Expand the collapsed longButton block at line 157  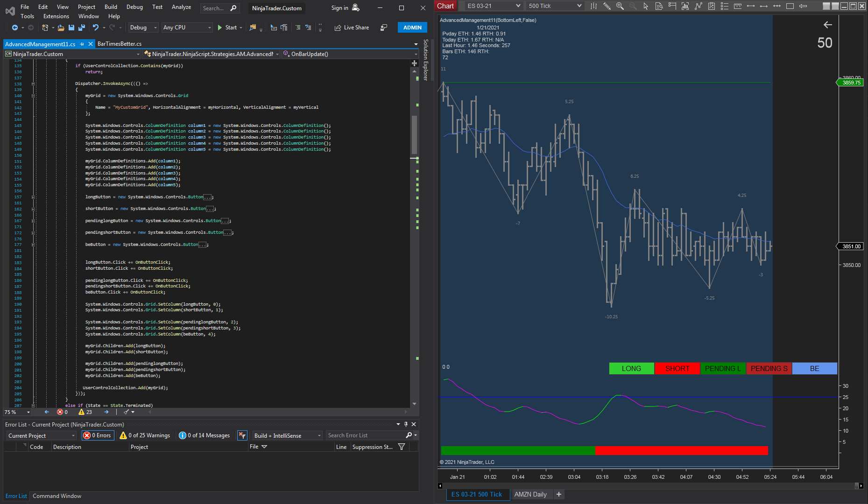click(x=33, y=197)
